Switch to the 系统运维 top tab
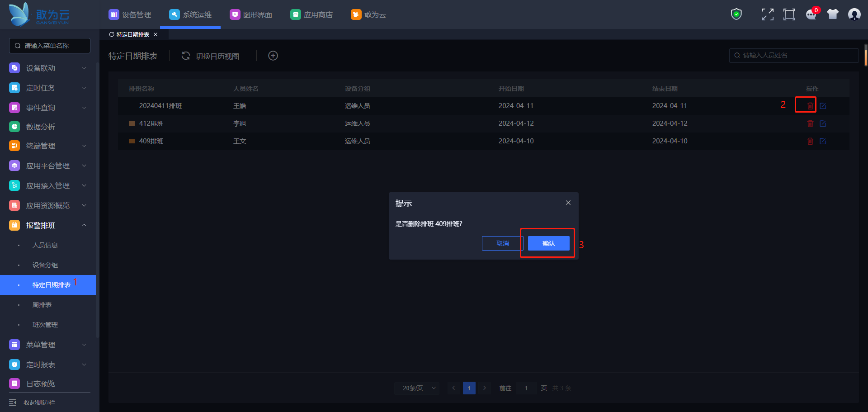The image size is (868, 412). pos(190,14)
